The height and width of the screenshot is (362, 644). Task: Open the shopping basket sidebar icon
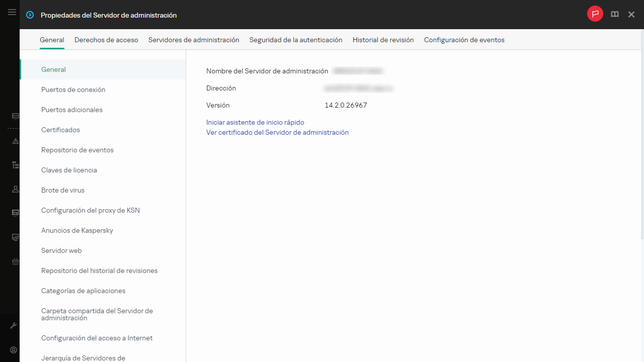tap(15, 261)
